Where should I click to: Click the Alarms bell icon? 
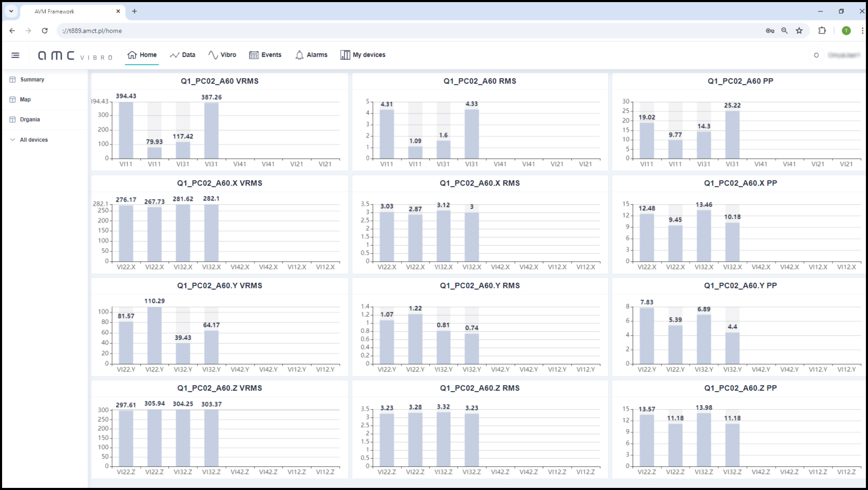(299, 55)
